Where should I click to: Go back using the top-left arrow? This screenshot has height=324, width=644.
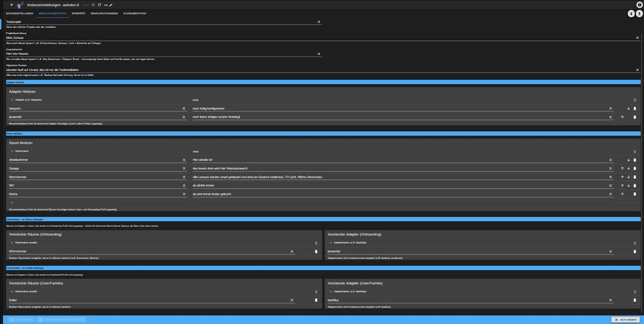[x=12, y=5]
